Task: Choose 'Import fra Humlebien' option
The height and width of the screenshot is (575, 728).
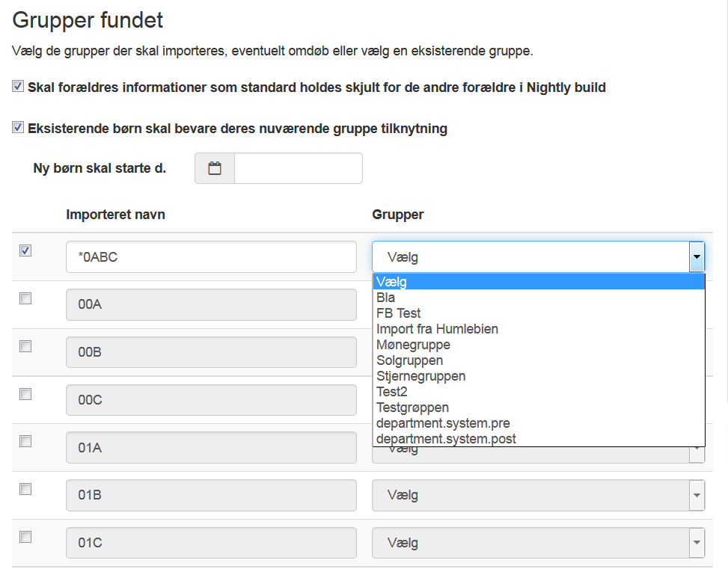Action: point(539,329)
